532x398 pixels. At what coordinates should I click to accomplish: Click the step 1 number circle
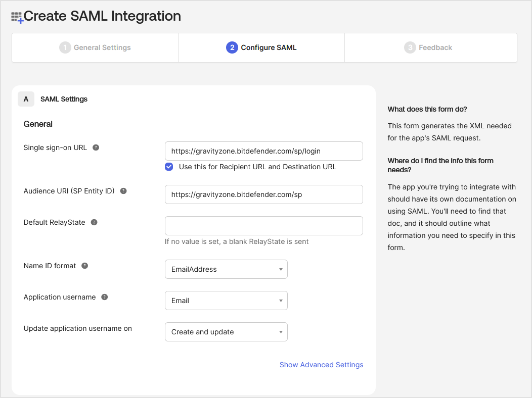click(x=65, y=47)
